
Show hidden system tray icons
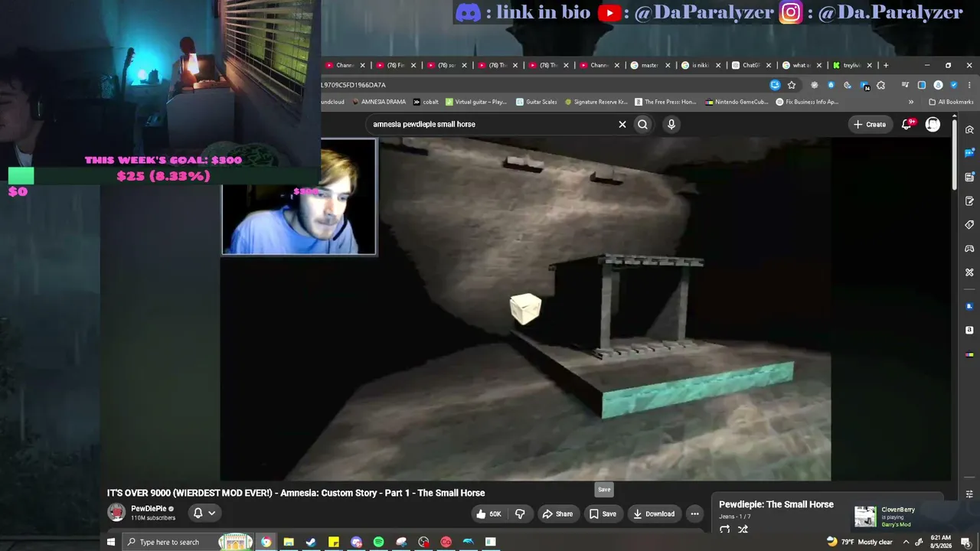coord(906,542)
